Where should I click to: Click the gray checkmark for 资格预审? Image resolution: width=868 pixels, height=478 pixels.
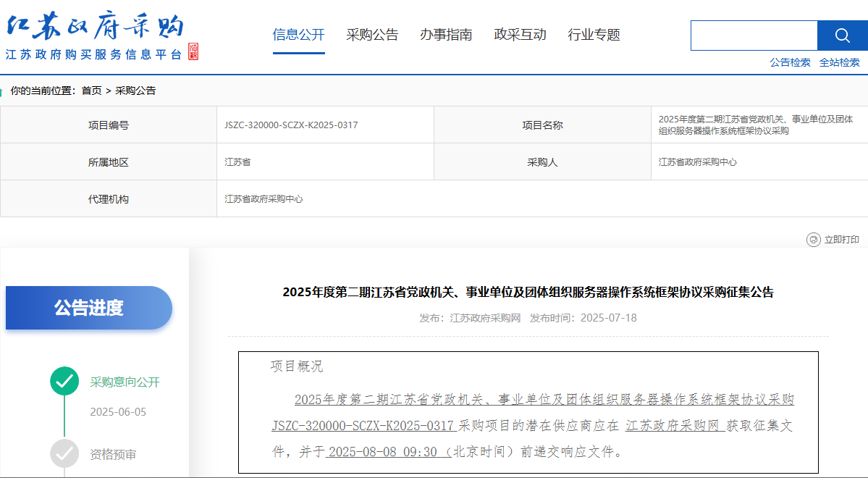click(x=64, y=454)
